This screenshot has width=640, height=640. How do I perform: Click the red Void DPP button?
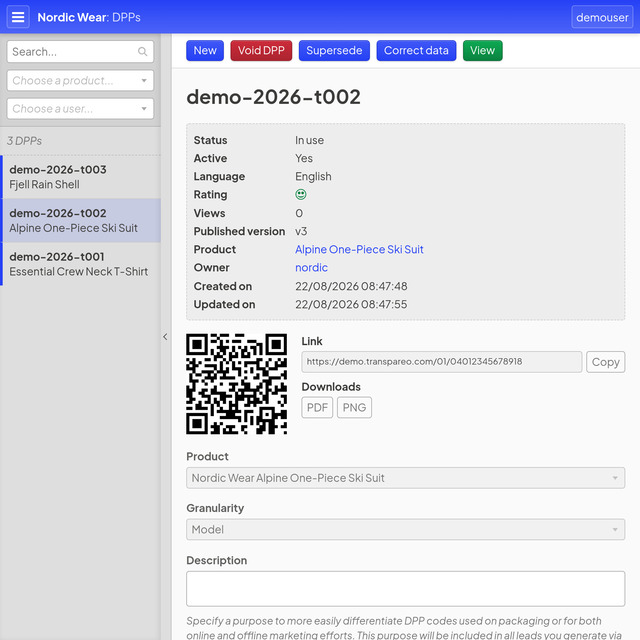point(261,51)
